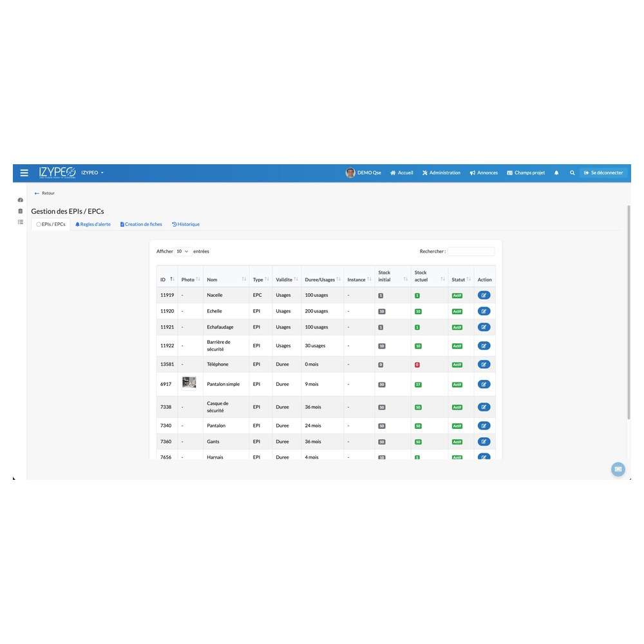Open the Administration menu

(x=441, y=173)
